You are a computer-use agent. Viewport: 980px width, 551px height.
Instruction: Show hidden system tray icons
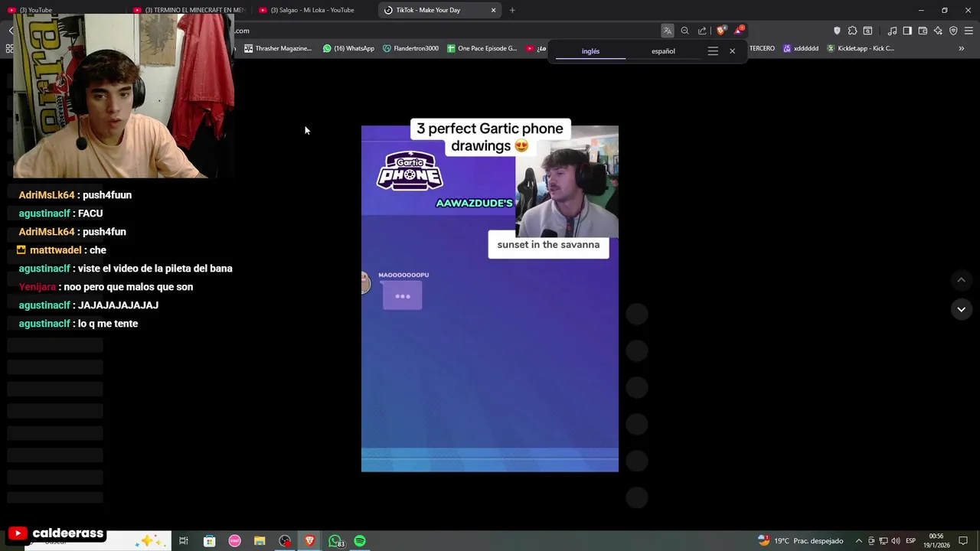tap(858, 541)
